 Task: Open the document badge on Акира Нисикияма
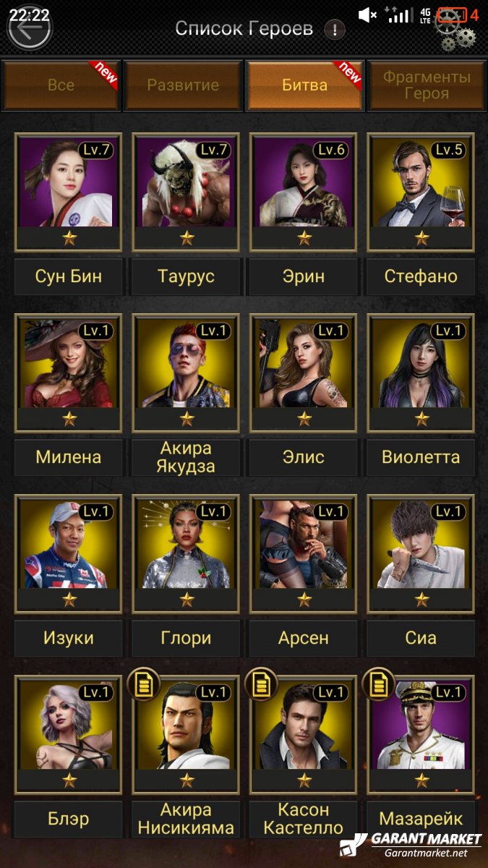tap(143, 685)
